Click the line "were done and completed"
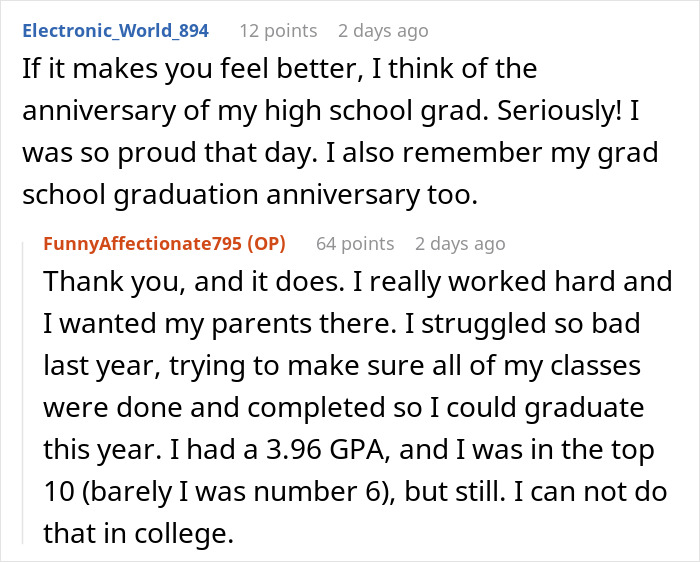Viewport: 700px width, 562px height. tap(202, 408)
